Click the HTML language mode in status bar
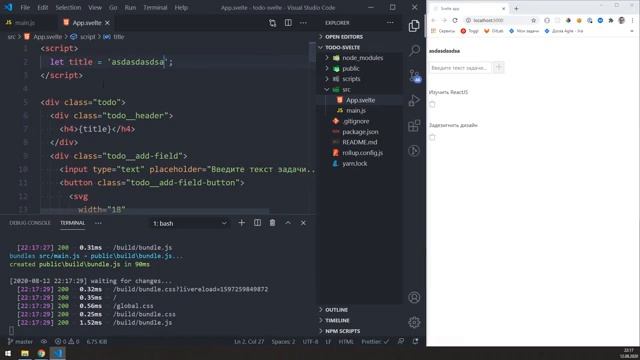Viewport: 640px width, 360px height. point(346,342)
